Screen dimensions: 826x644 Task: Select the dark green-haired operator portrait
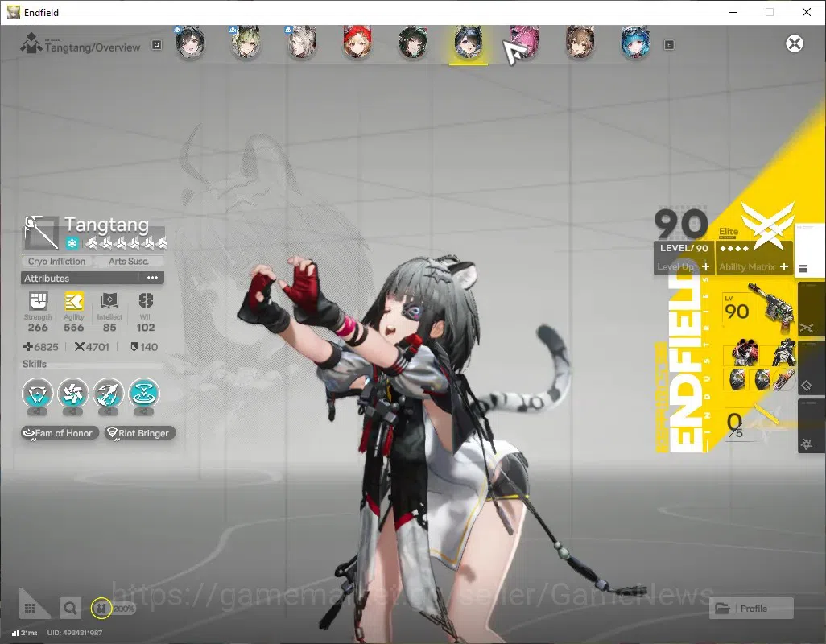coord(412,42)
